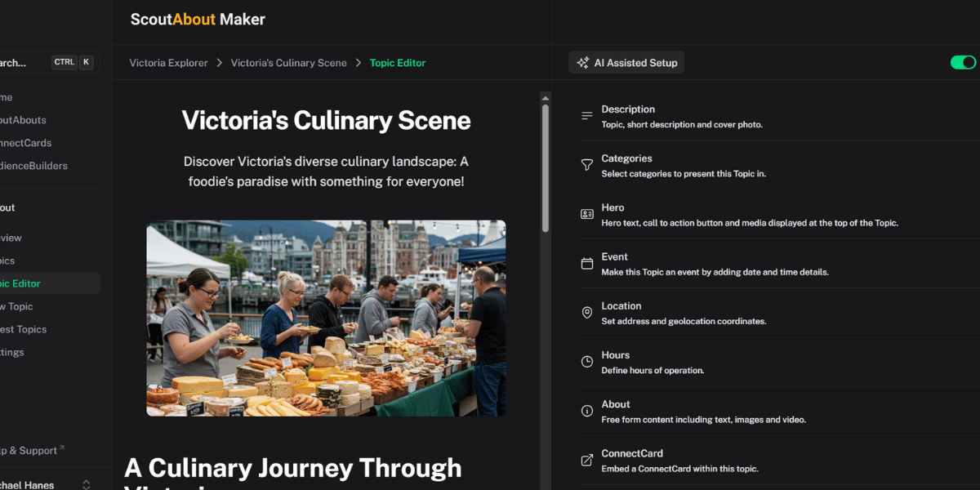Viewport: 980px width, 490px height.
Task: Click the Categories filter icon
Action: [x=586, y=164]
